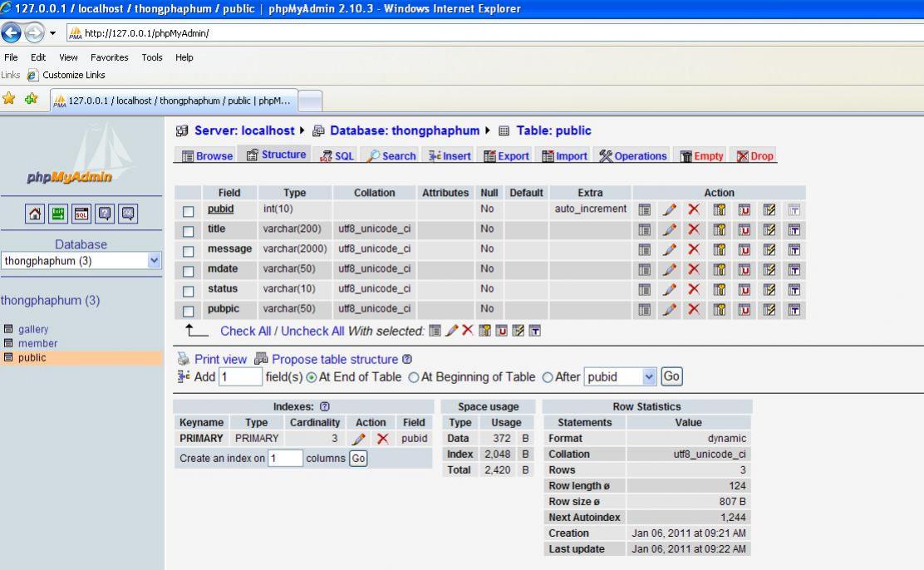This screenshot has height=570, width=924.
Task: Open the gallery table in sidebar
Action: tap(33, 329)
